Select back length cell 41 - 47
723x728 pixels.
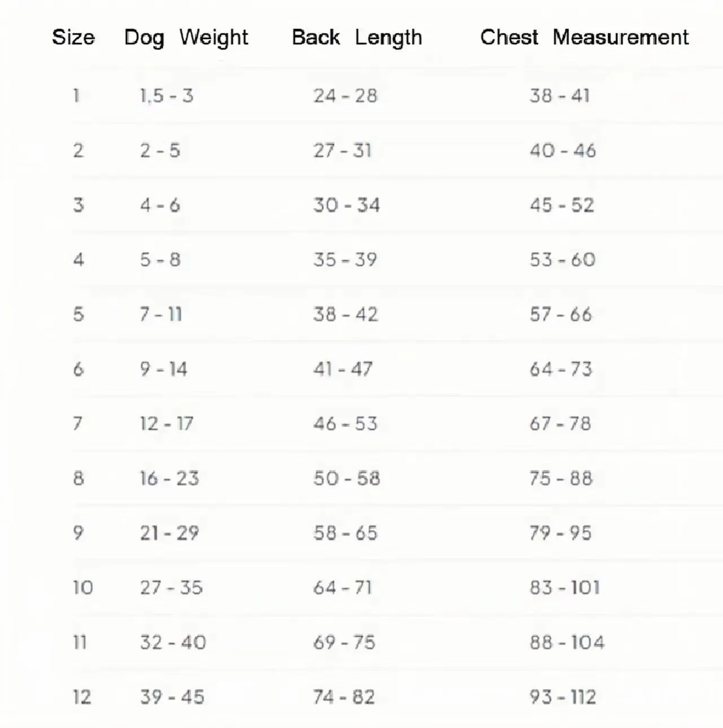[x=343, y=369]
